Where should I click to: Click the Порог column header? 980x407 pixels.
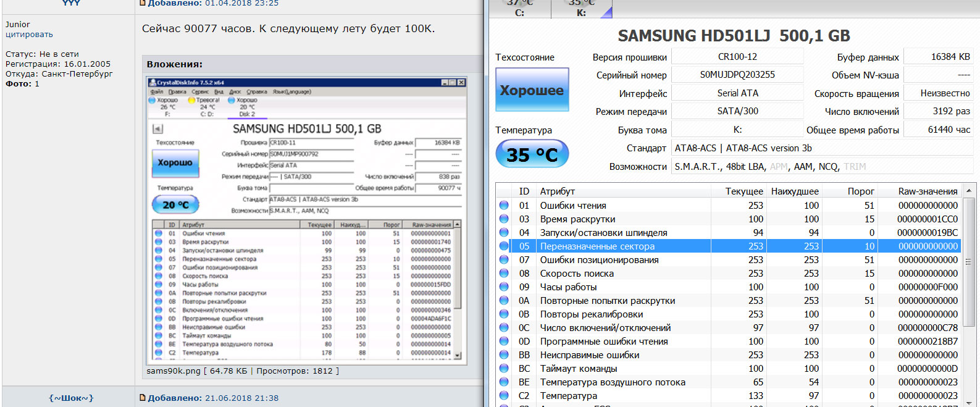click(850, 191)
